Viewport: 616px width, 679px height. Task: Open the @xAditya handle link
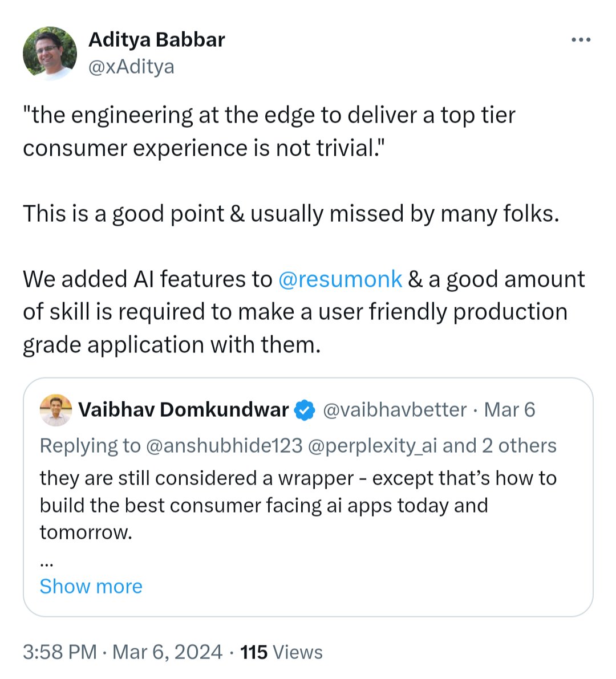131,67
